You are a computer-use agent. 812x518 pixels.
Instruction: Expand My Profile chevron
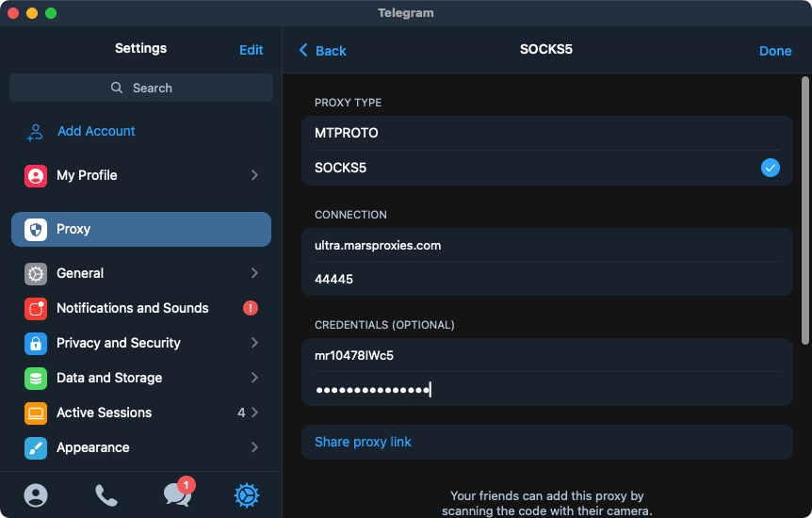254,175
